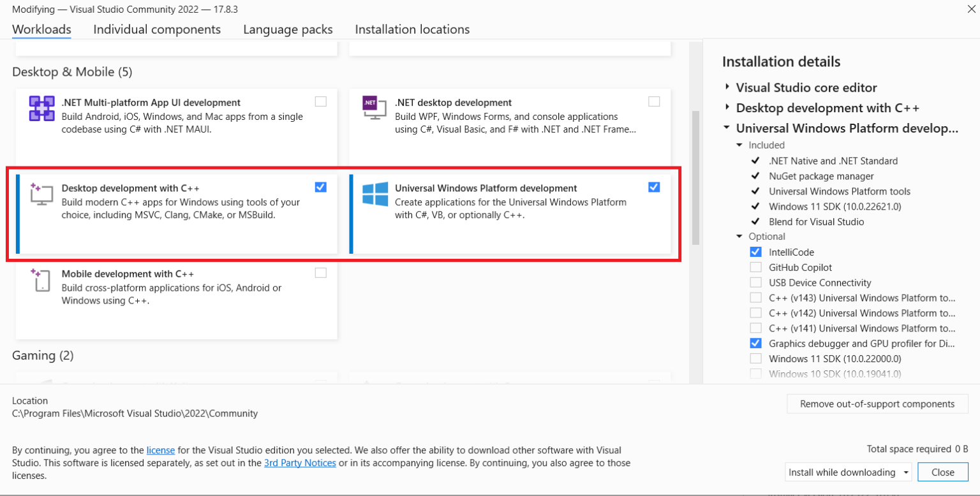Click the Universal Windows Platform Windows logo
The image size is (980, 496).
375,194
